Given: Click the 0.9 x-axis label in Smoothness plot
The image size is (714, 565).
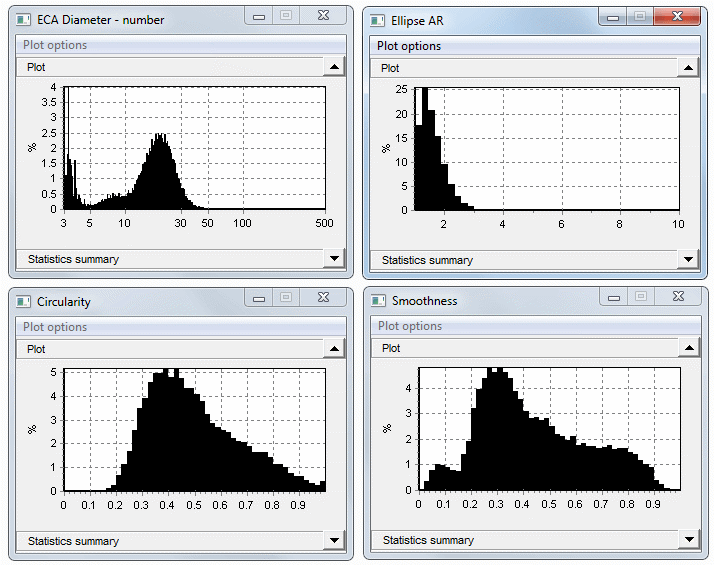Looking at the screenshot, I should pos(653,504).
